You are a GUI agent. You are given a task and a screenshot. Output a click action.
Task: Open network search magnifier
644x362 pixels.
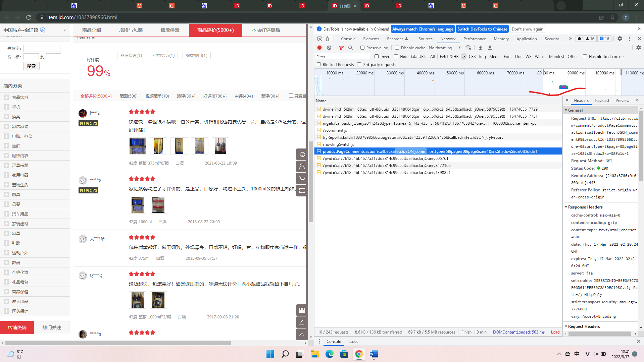[350, 48]
